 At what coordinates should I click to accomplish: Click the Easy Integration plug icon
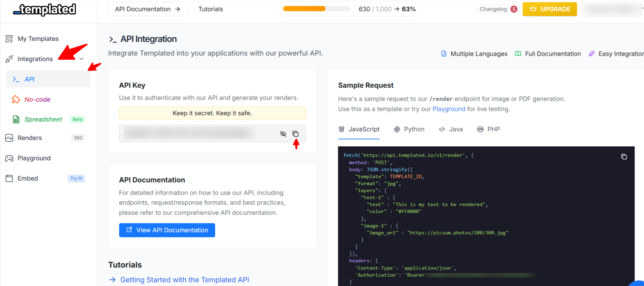(x=592, y=54)
